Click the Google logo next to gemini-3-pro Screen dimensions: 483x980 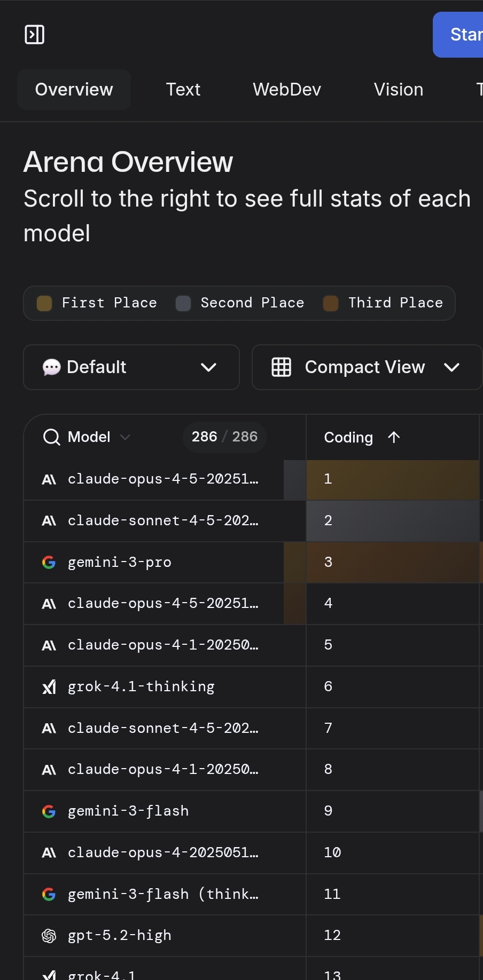[x=49, y=562]
